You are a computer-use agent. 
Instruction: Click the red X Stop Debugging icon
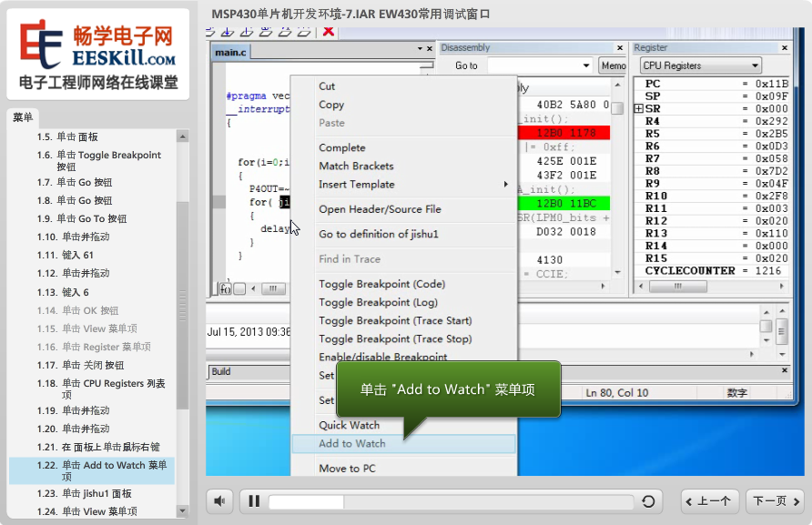pyautogui.click(x=329, y=31)
